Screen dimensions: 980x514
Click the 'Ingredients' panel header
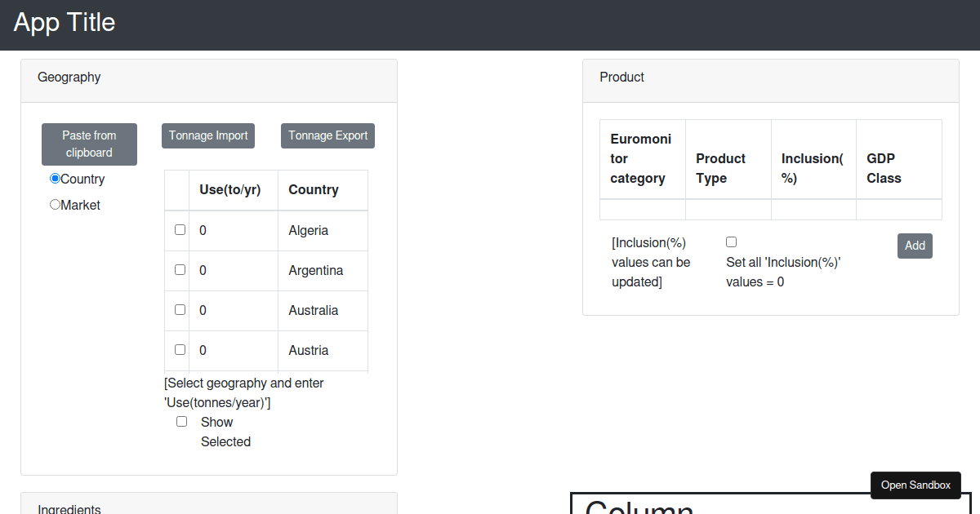tap(69, 507)
